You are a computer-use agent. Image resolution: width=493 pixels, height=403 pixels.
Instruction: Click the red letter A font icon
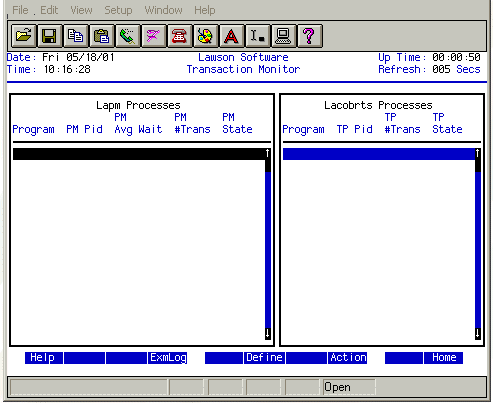(231, 36)
